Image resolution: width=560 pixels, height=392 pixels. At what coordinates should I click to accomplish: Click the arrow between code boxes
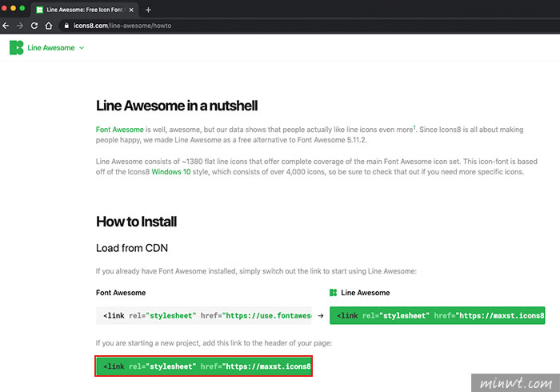[x=321, y=315]
